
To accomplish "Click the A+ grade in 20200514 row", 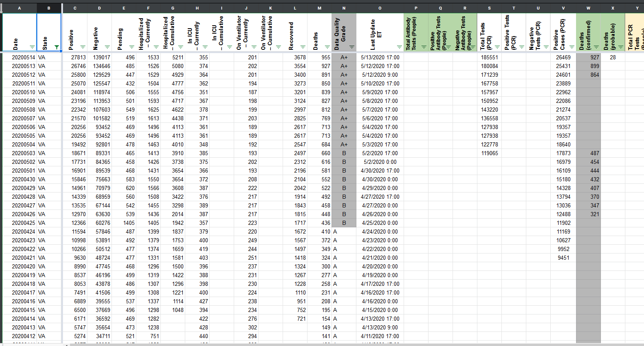I will [344, 57].
